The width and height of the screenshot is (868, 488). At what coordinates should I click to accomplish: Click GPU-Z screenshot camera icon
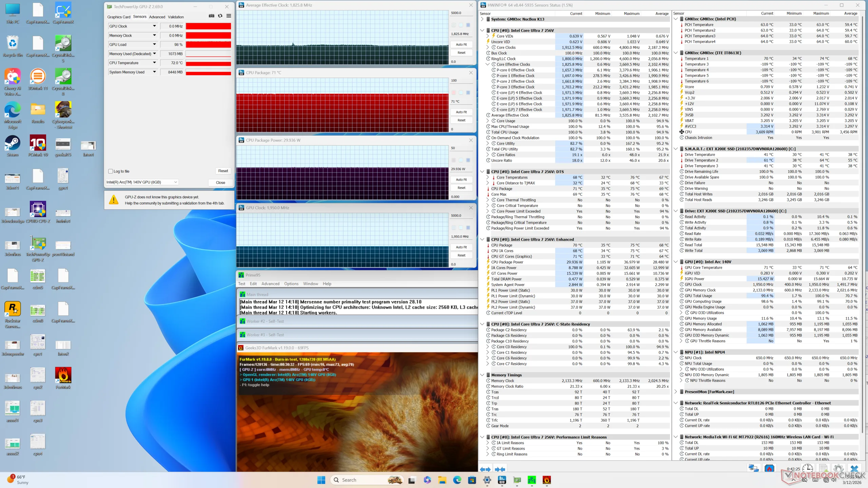pos(212,16)
